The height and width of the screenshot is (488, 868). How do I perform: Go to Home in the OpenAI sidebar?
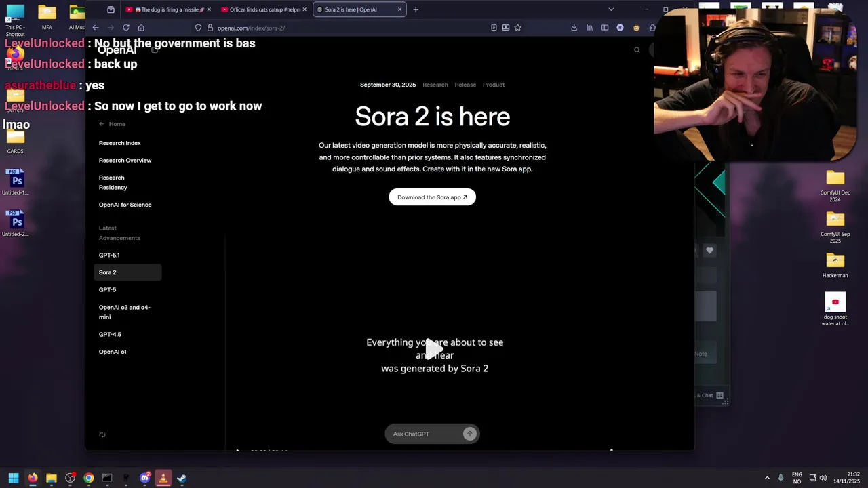(112, 124)
